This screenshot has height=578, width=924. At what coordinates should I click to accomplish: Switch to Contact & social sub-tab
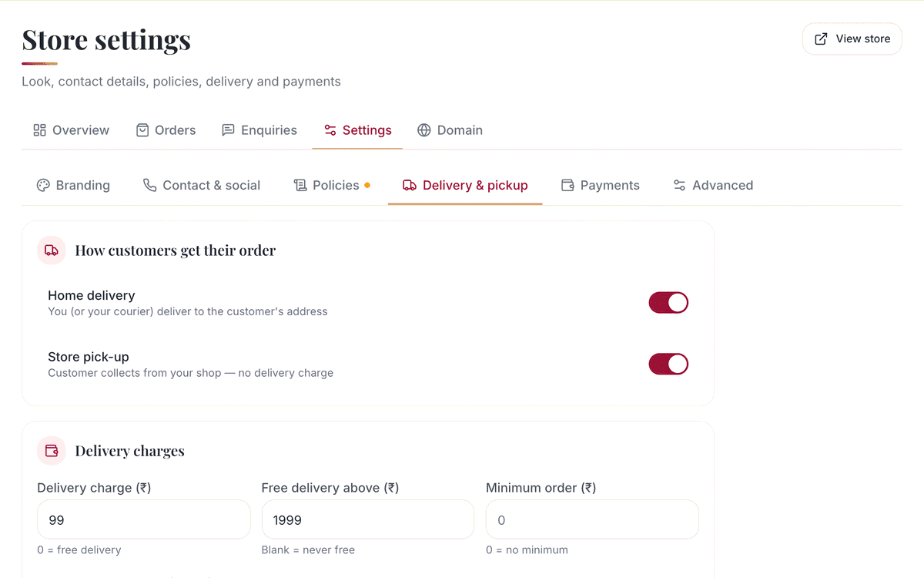202,185
